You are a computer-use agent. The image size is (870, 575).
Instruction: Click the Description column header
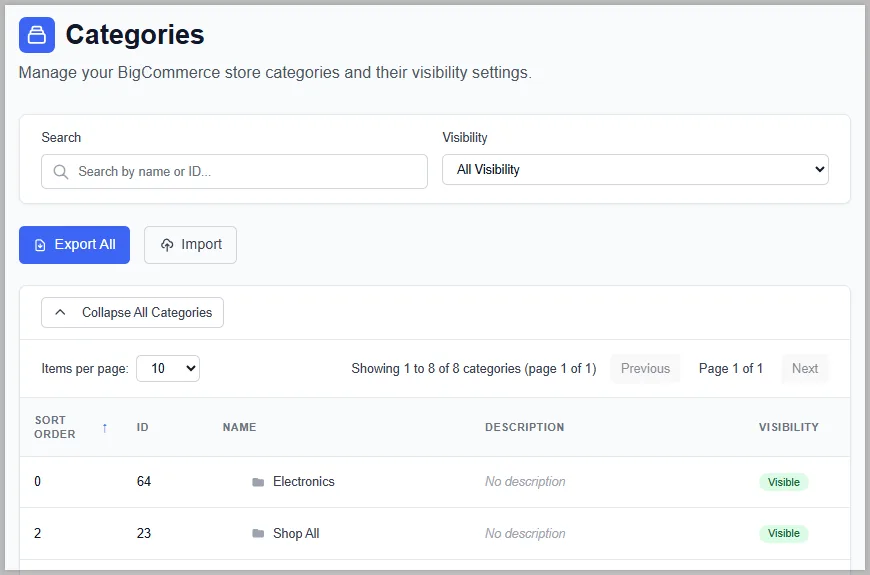(x=524, y=427)
